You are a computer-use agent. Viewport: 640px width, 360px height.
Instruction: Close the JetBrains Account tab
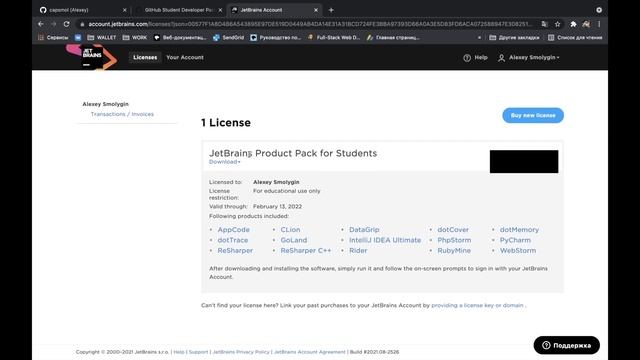click(x=316, y=10)
